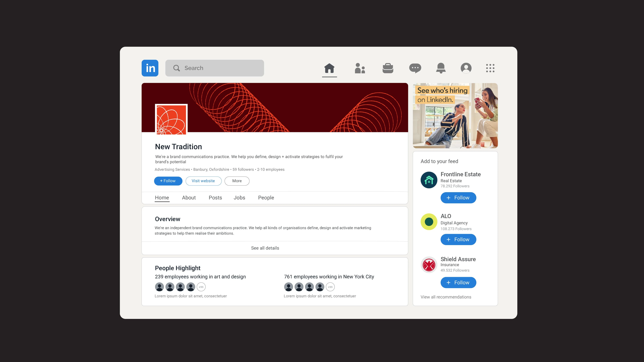Click the LinkedIn logo icon

[150, 68]
